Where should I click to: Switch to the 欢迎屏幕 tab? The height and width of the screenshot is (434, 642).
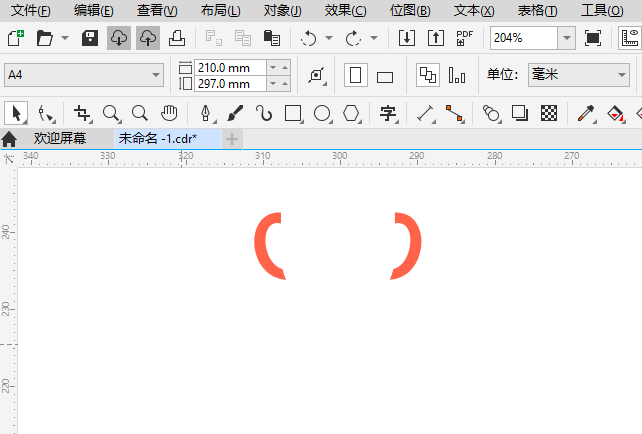60,138
